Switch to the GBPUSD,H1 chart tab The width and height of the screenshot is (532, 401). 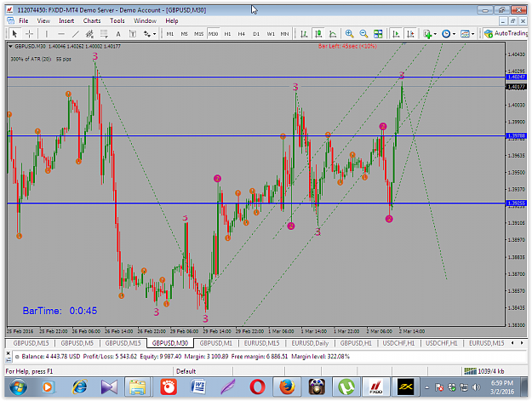pyautogui.click(x=356, y=343)
